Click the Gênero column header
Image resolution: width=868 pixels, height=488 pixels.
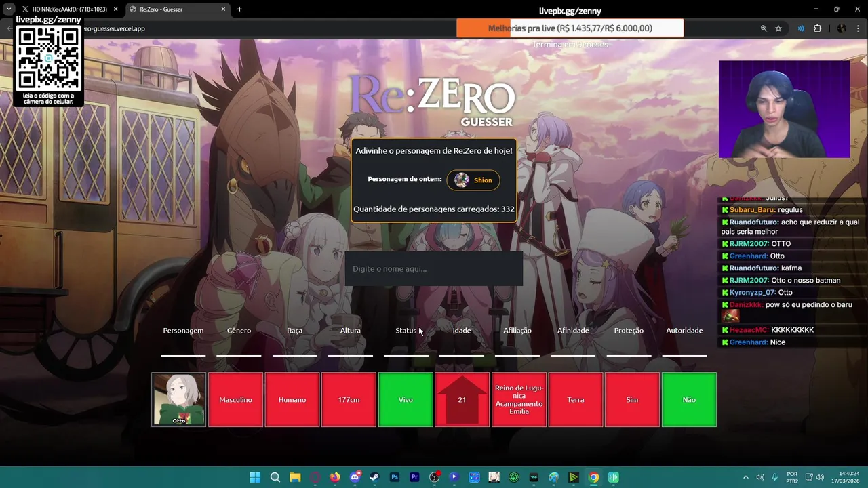point(239,331)
